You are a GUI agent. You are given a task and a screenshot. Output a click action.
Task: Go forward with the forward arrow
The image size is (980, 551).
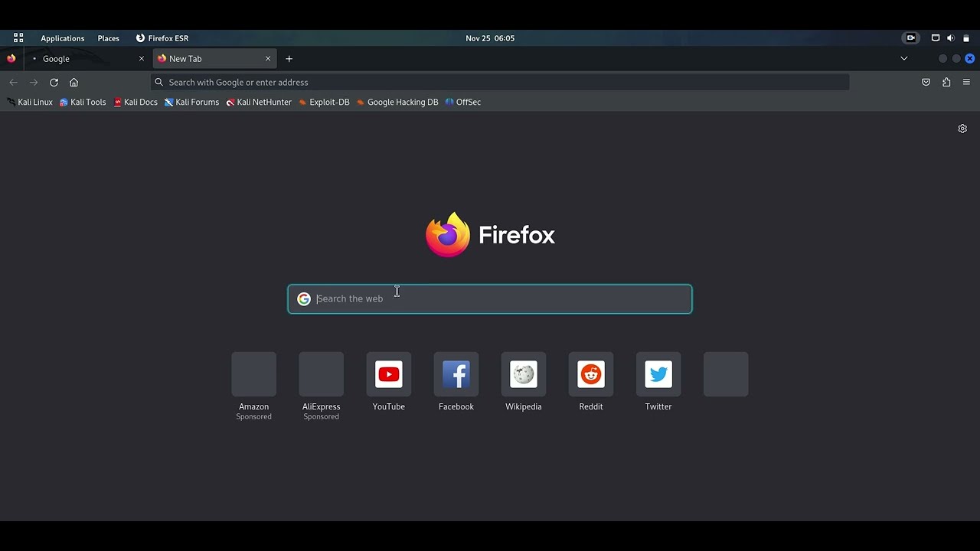point(34,82)
